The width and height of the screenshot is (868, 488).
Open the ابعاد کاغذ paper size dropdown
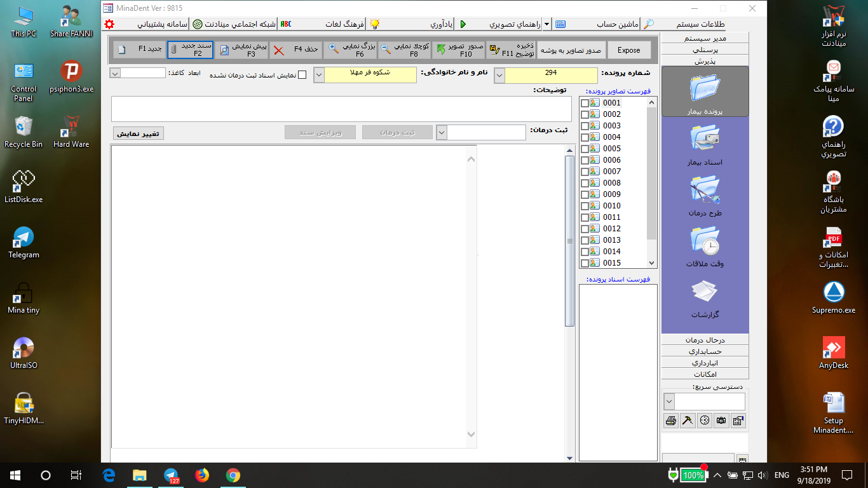pyautogui.click(x=115, y=73)
